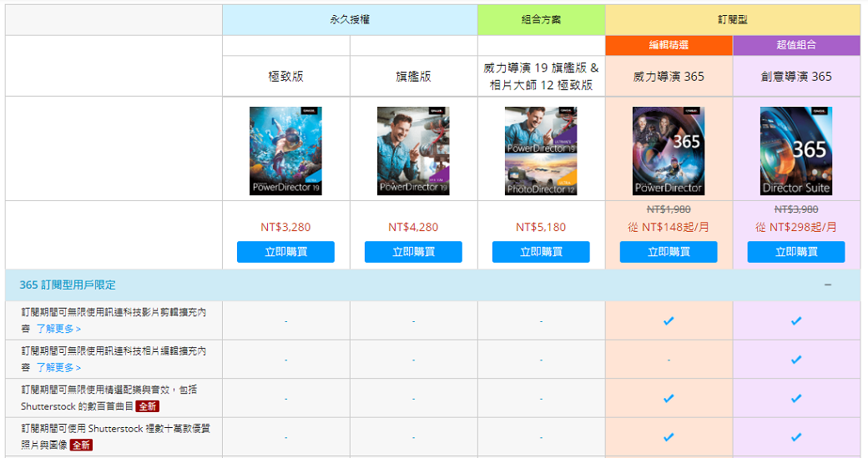The image size is (868, 458).
Task: Click the Shutterstock music feature description
Action: [x=109, y=398]
